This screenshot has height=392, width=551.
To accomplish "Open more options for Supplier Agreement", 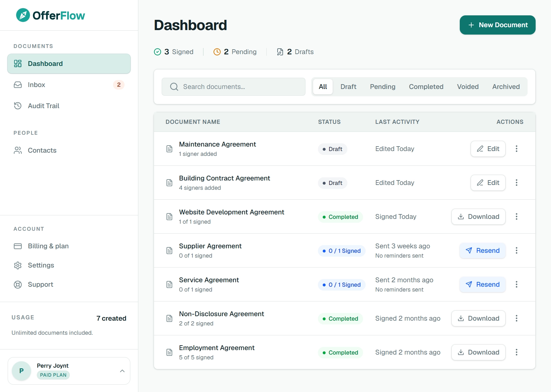I will pos(516,251).
